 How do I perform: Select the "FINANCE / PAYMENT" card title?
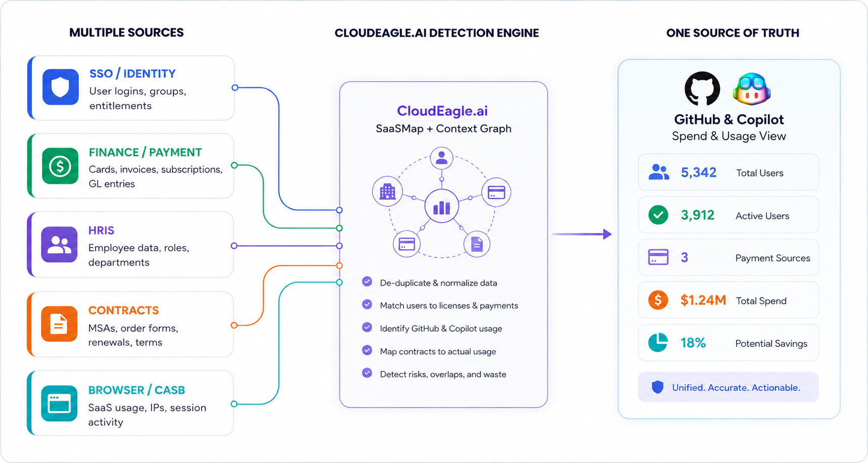click(145, 153)
